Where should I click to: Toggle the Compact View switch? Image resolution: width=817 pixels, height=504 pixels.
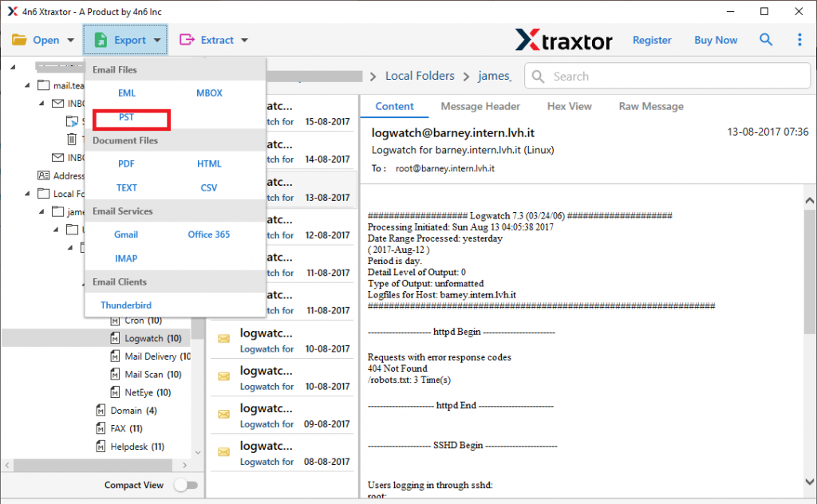click(187, 485)
